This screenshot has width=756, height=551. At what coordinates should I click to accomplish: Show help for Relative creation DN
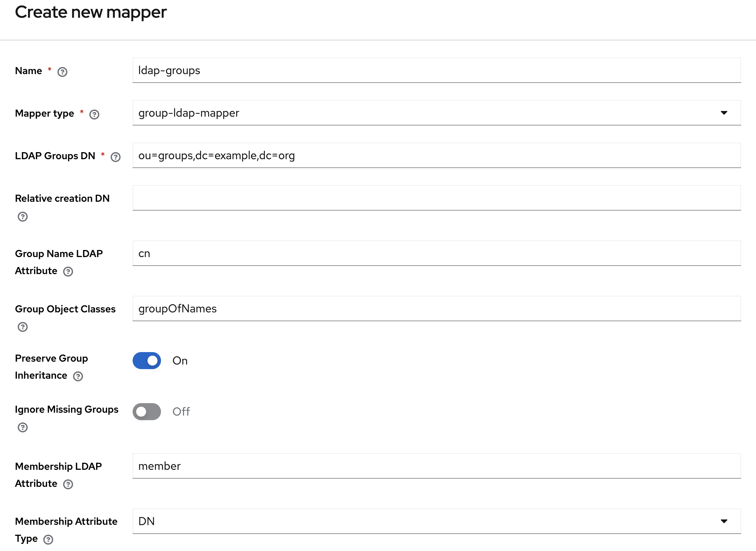pos(23,217)
